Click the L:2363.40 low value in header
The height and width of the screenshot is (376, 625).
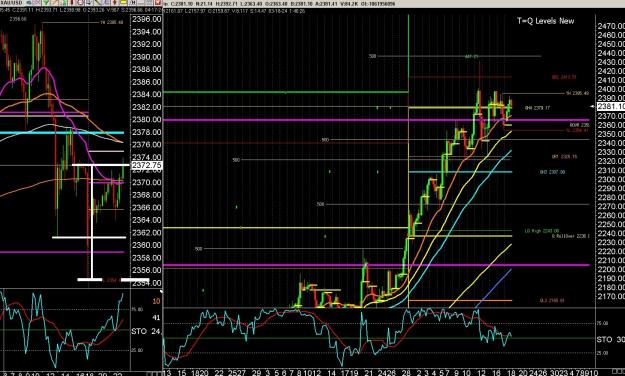[251, 4]
